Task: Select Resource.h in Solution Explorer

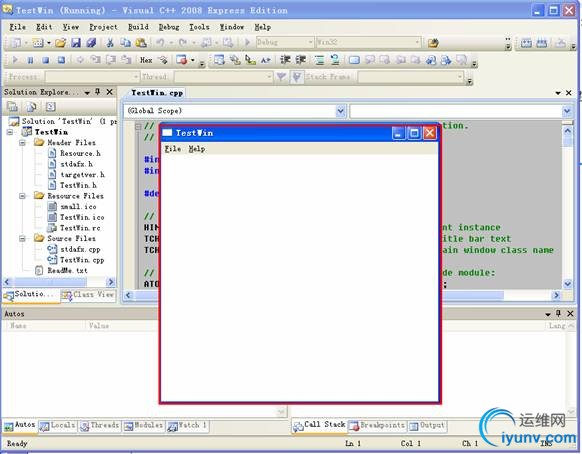Action: [x=80, y=153]
